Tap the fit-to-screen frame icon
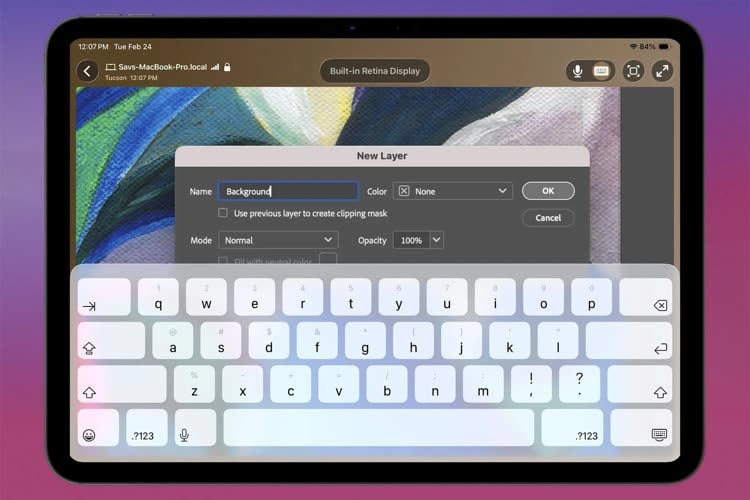The image size is (750, 500). [x=633, y=71]
